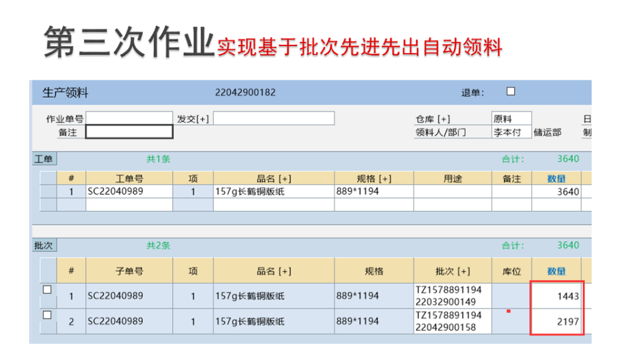639x364 pixels.
Task: Select the 领料人 field showing 李本付
Action: point(511,132)
